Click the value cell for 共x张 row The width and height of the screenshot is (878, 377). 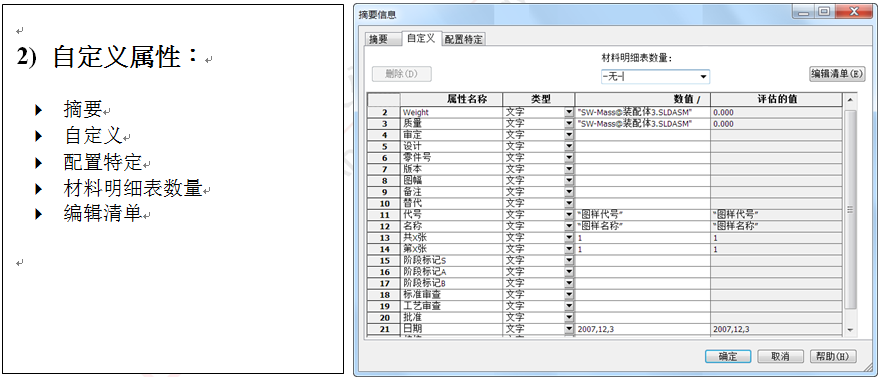coord(643,238)
